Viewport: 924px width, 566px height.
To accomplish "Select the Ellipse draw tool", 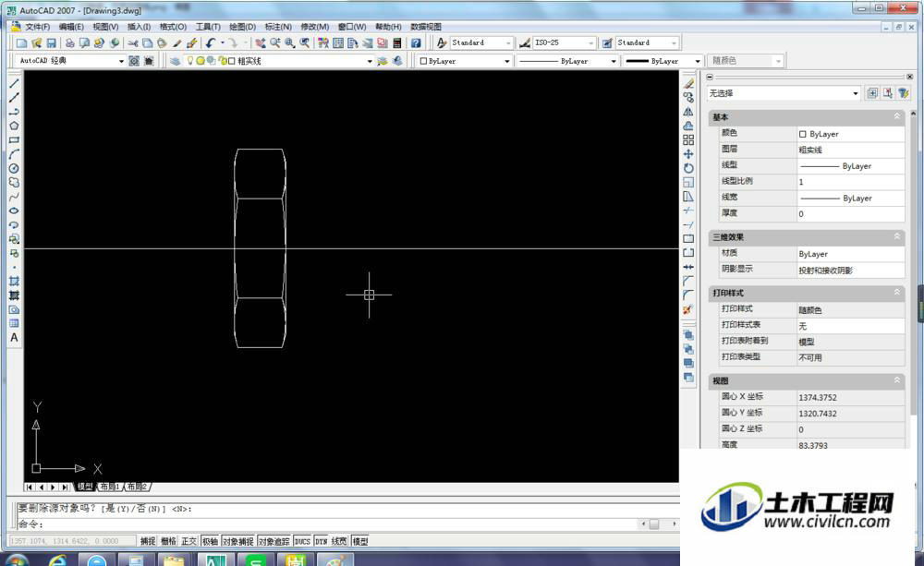I will coord(14,211).
